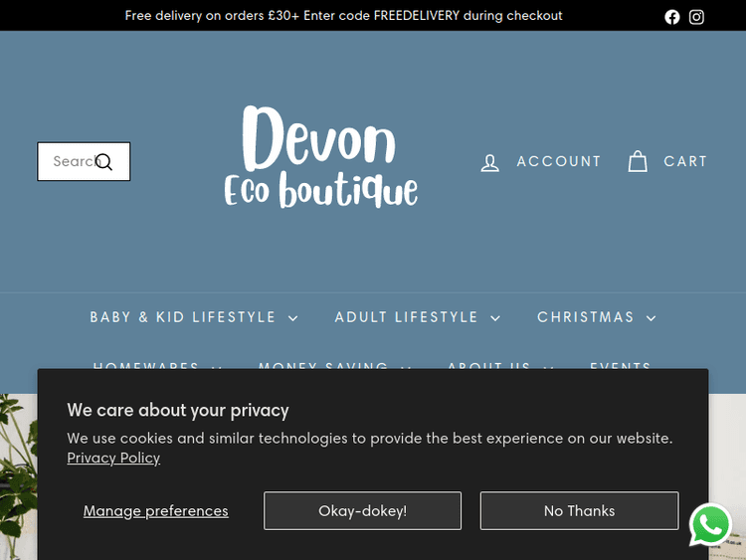Open the WhatsApp chat bubble

point(710,524)
